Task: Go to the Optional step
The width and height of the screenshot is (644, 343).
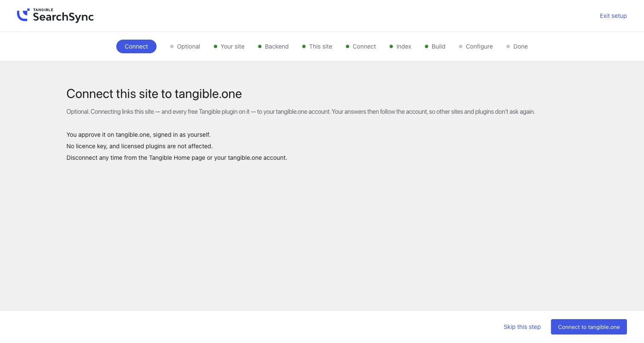Action: click(x=185, y=46)
